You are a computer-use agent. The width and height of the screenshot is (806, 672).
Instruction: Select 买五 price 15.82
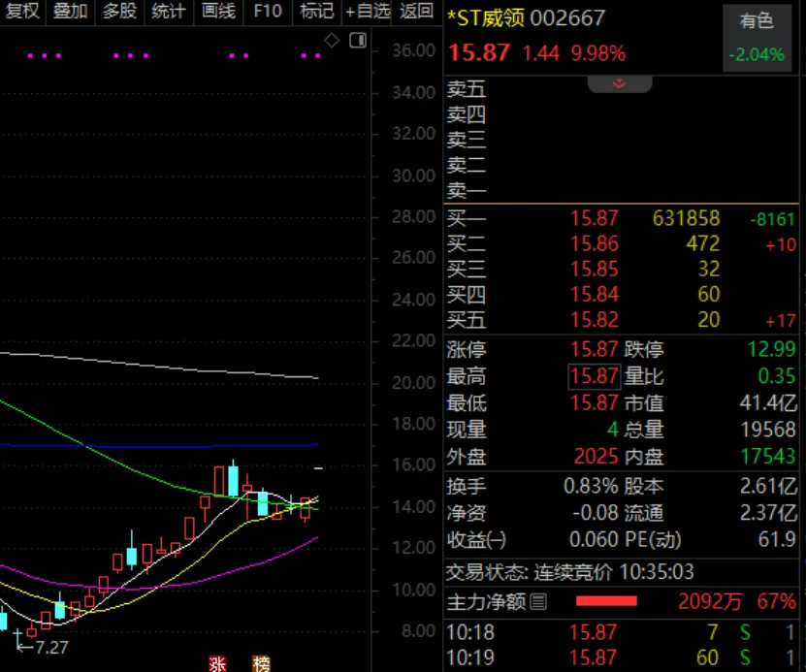pos(595,320)
